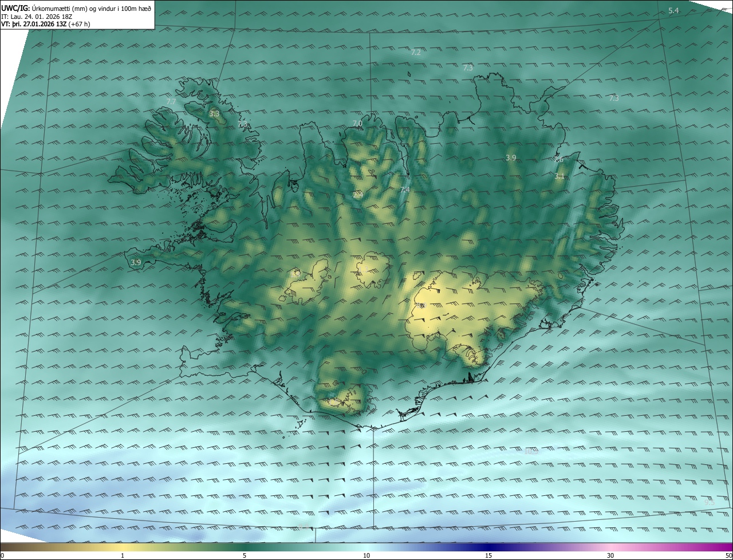Pick the 7.0 value label on the north coast
Screen dimensions: 733x560
tap(357, 123)
